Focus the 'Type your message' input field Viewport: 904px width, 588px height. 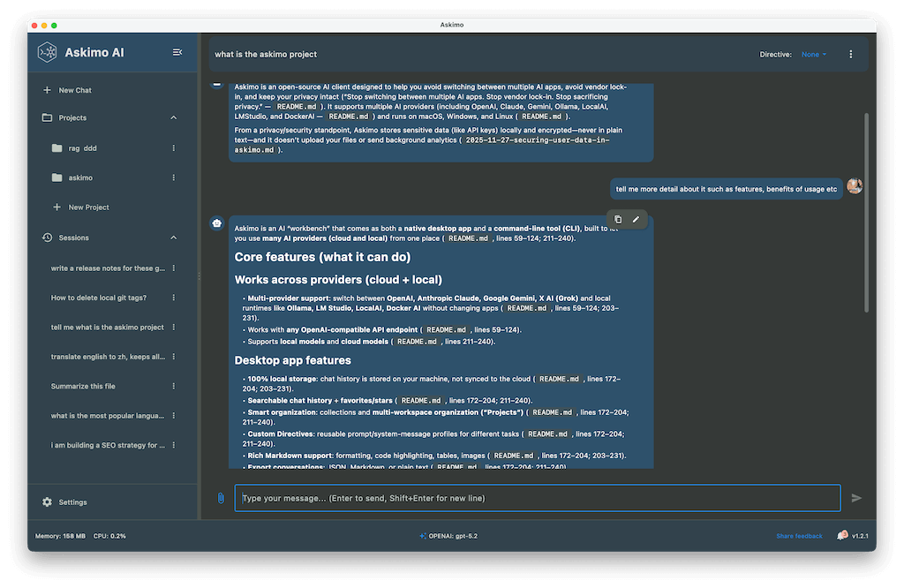(x=537, y=498)
